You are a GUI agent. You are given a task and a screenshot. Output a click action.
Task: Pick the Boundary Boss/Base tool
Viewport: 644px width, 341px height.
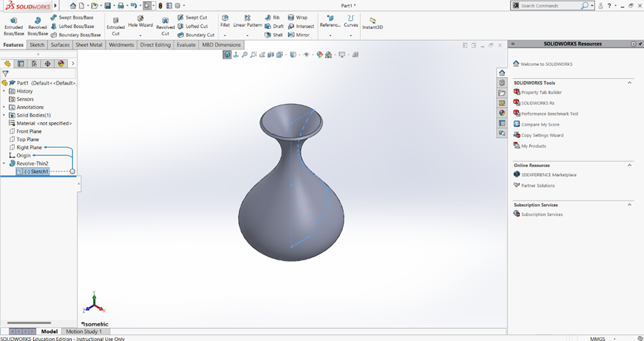(75, 35)
